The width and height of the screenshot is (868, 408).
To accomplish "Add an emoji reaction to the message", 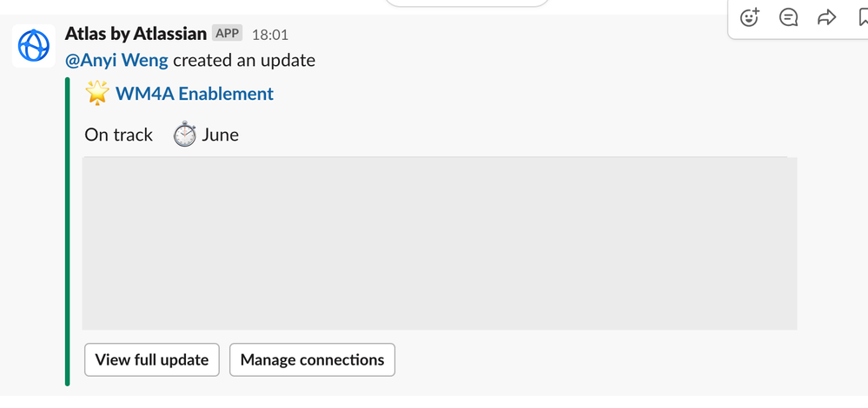I will (750, 17).
